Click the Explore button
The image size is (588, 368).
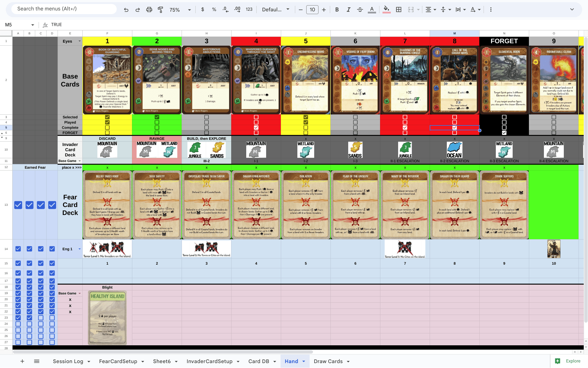570,361
